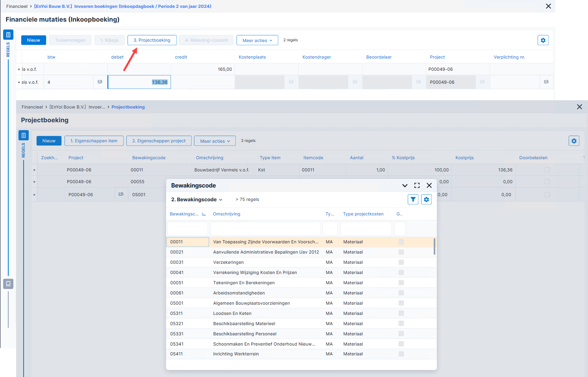This screenshot has width=588, height=377.
Task: Check the G.. checkbox for Loodsen En Keten
Action: pos(401,313)
